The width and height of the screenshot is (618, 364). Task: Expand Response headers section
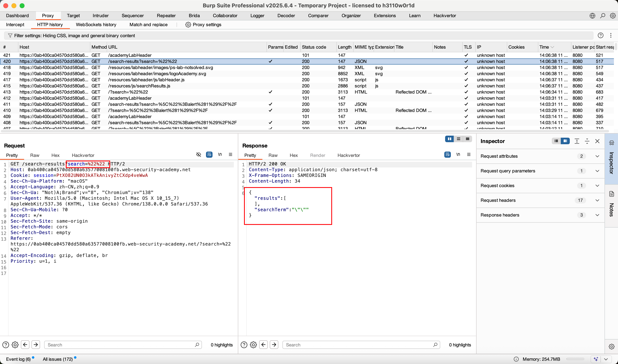coord(597,215)
